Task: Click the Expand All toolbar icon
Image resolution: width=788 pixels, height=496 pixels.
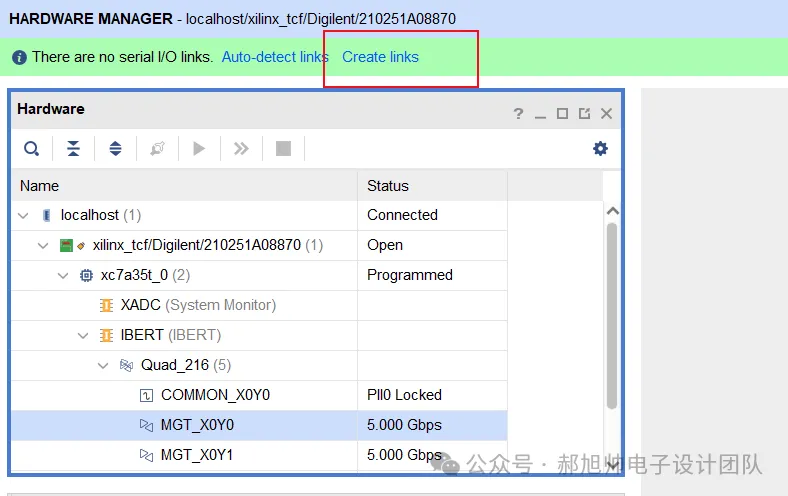Action: (115, 149)
